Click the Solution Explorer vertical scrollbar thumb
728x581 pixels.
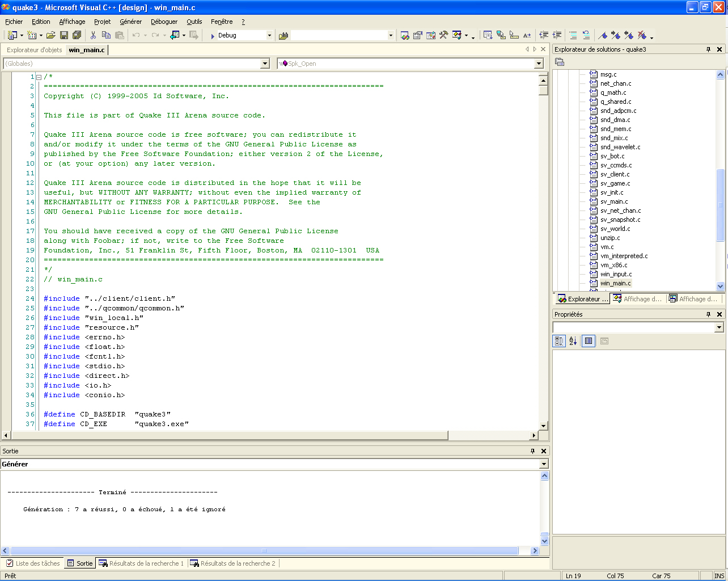(721, 205)
